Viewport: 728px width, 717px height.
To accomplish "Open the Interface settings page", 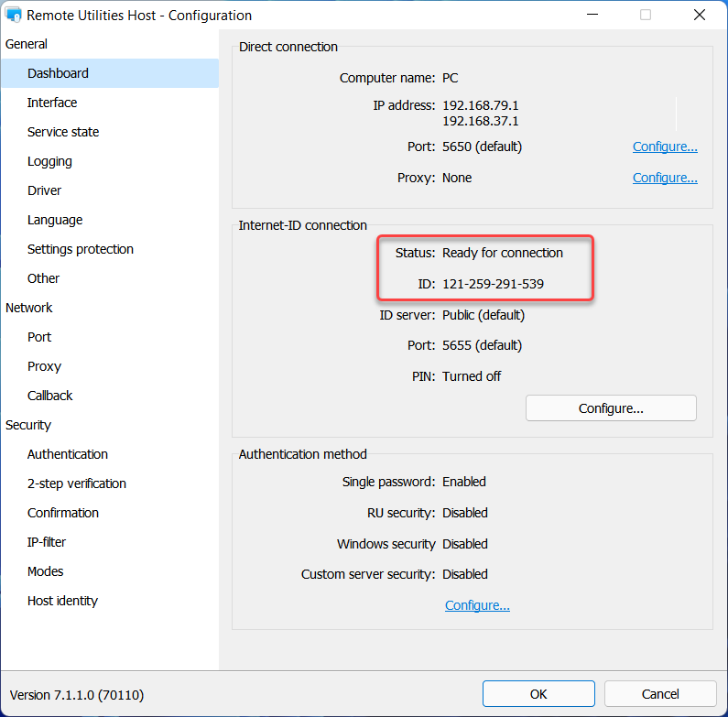I will click(x=52, y=103).
